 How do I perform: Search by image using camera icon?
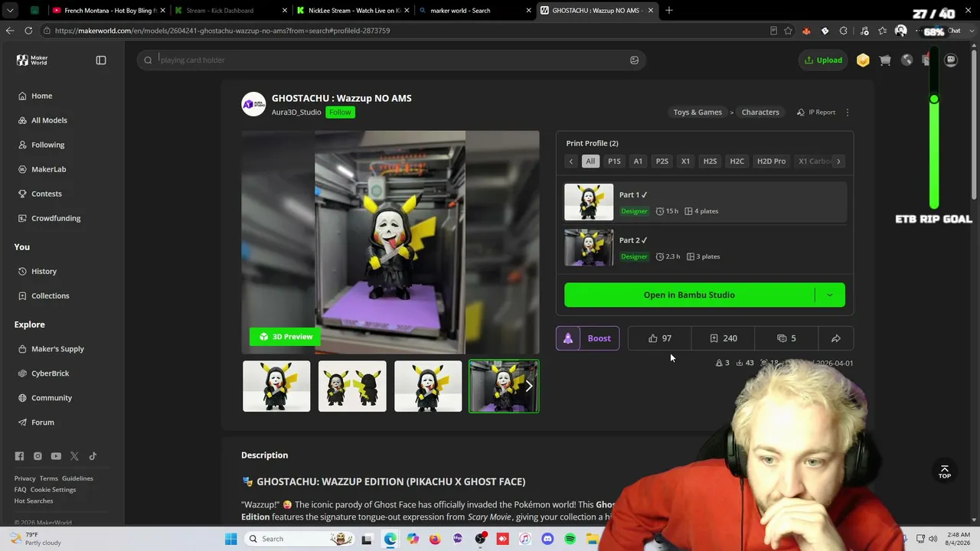(634, 60)
